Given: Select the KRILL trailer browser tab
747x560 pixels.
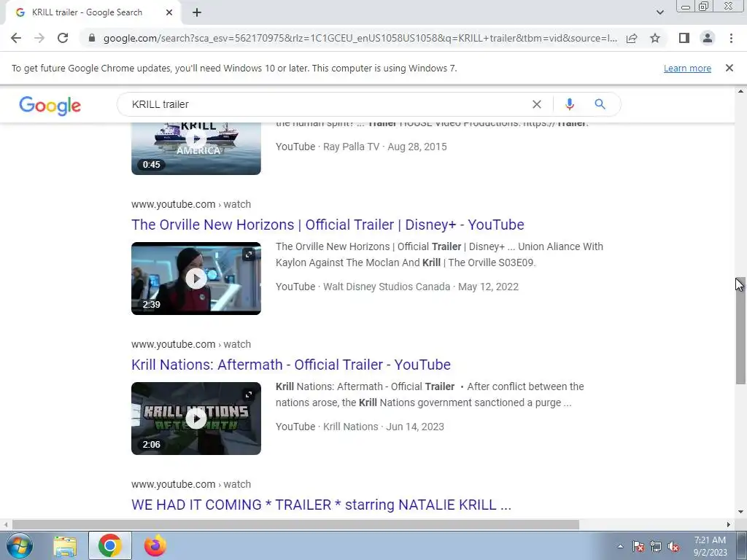Looking at the screenshot, I should 93,12.
